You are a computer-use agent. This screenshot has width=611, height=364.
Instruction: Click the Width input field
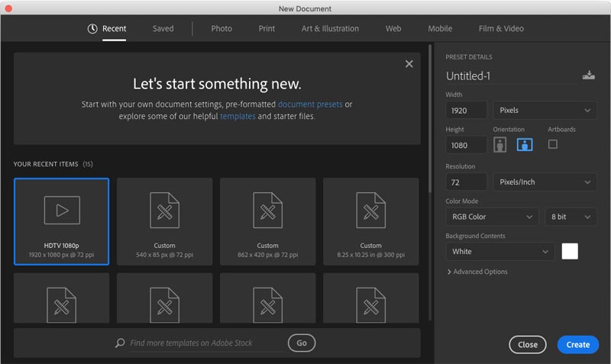click(466, 111)
